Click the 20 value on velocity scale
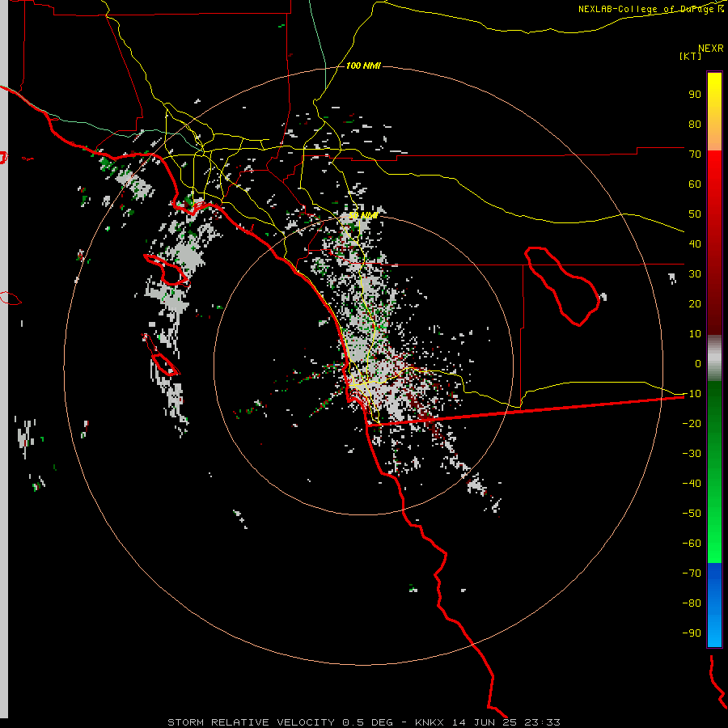Image resolution: width=728 pixels, height=728 pixels. (x=695, y=303)
